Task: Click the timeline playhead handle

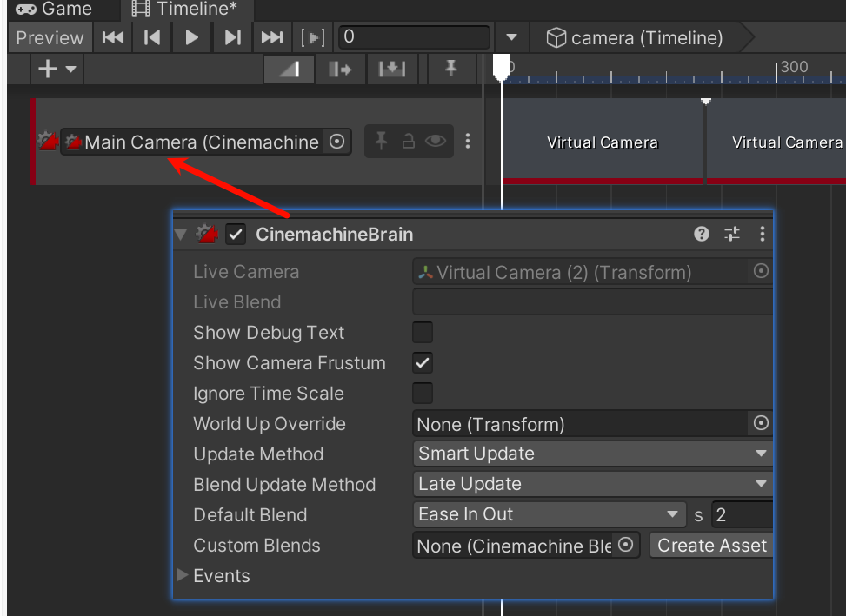Action: pyautogui.click(x=502, y=67)
